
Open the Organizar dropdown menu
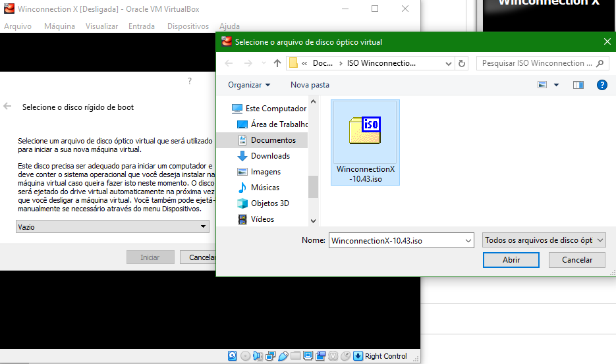pos(249,85)
